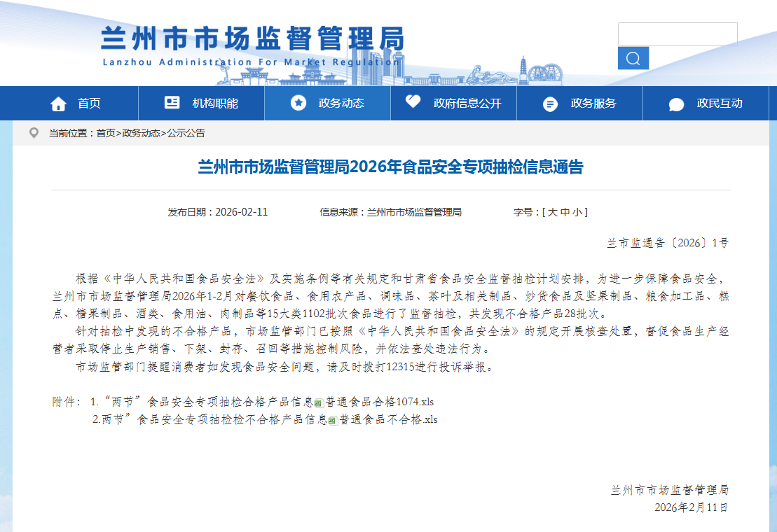Go to 首页 via breadcrumb link
The width and height of the screenshot is (777, 532).
pyautogui.click(x=106, y=133)
